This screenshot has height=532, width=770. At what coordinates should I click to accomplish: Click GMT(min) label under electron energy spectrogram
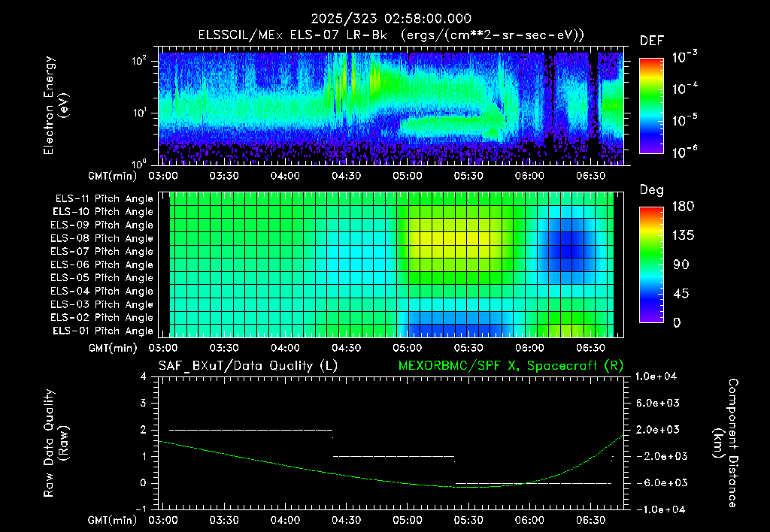click(x=113, y=176)
